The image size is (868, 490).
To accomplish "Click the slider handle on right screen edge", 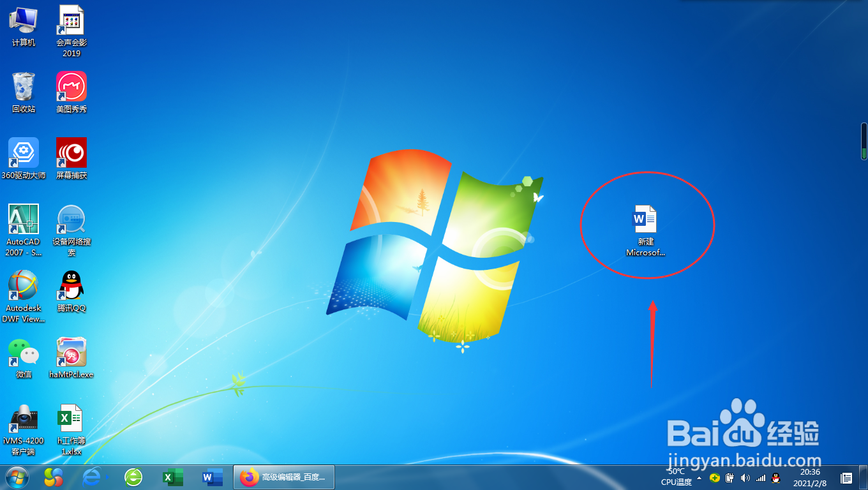I will (x=864, y=141).
